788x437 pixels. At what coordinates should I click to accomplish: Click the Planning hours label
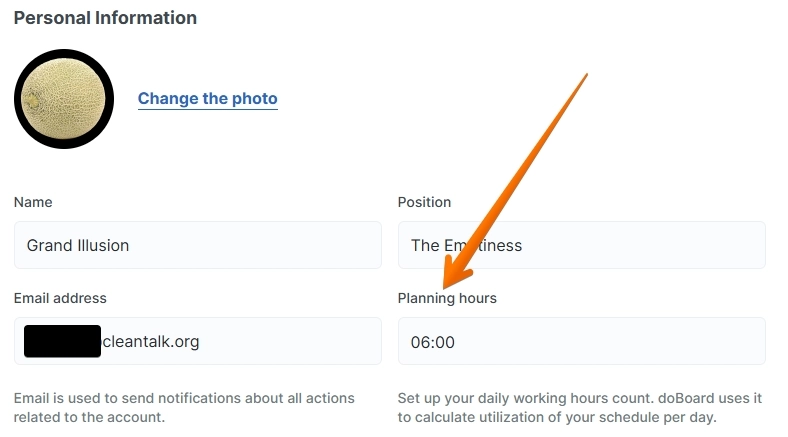tap(447, 298)
